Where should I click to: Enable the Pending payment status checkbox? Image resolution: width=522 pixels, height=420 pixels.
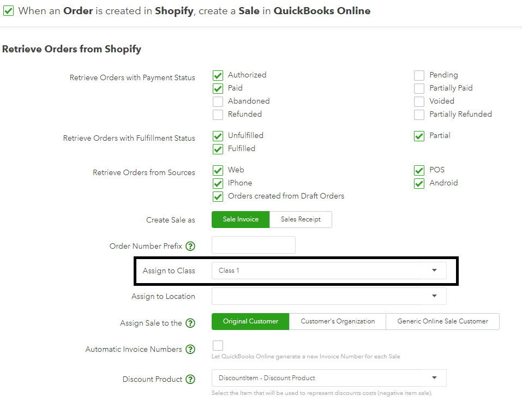coord(419,75)
